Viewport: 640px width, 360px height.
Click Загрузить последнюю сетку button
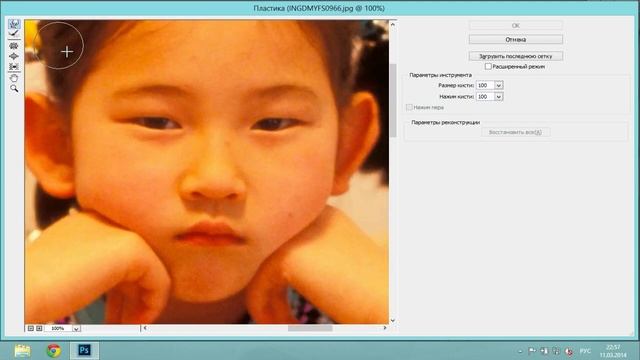point(516,56)
